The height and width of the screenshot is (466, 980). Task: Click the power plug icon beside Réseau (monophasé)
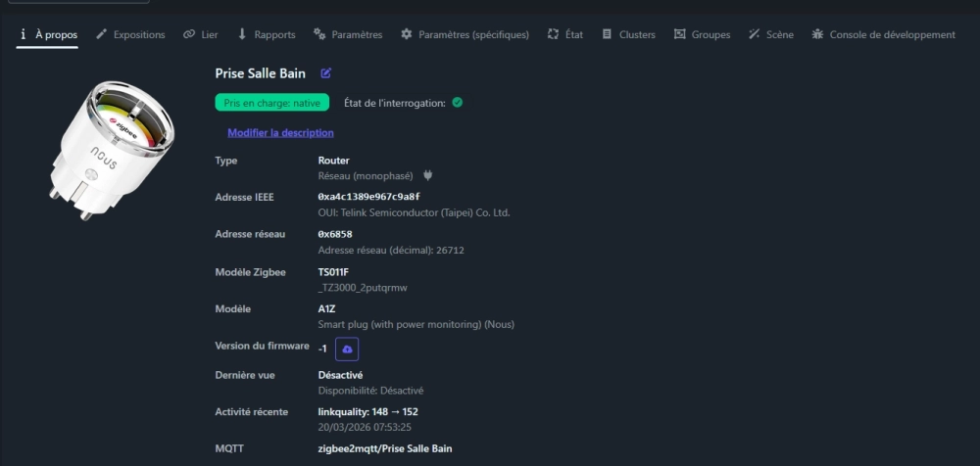click(x=428, y=176)
